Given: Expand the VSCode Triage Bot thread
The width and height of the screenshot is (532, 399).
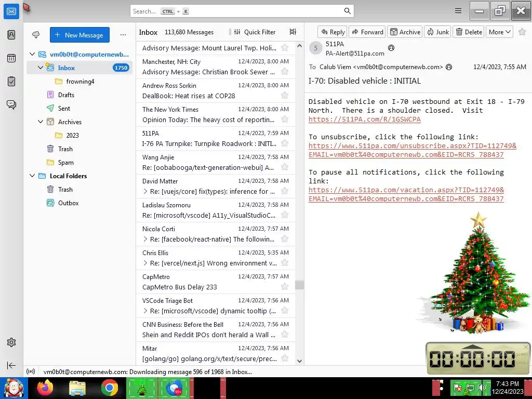Looking at the screenshot, I should coord(145,311).
